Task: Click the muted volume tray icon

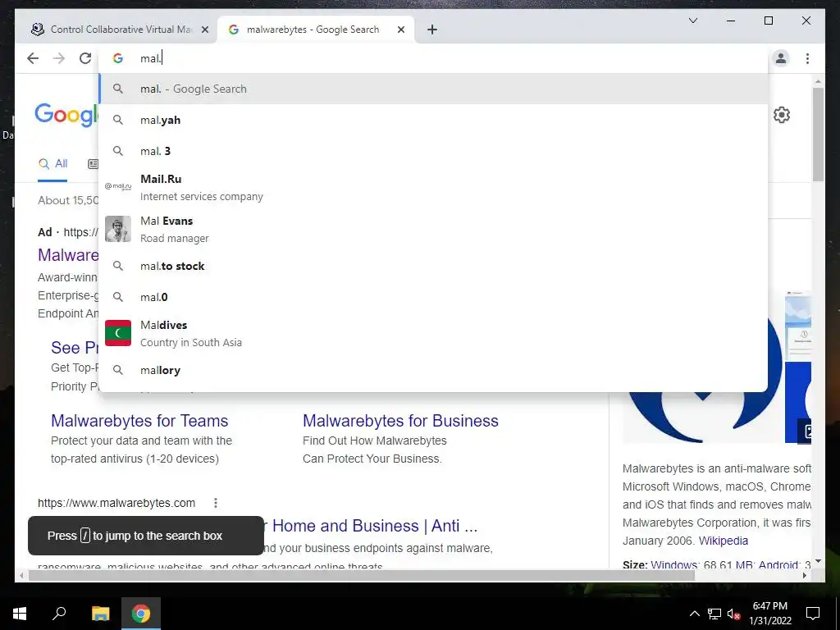Action: click(x=733, y=614)
